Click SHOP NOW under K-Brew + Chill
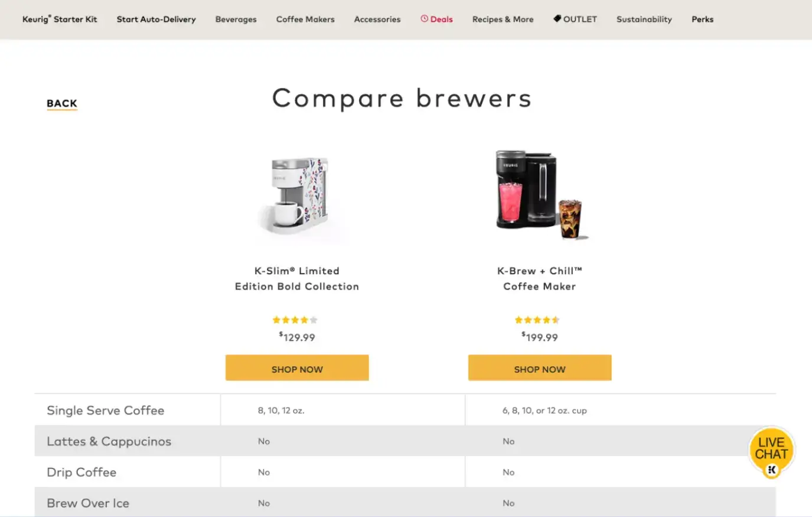Screen dimensions: 812x517 point(539,368)
